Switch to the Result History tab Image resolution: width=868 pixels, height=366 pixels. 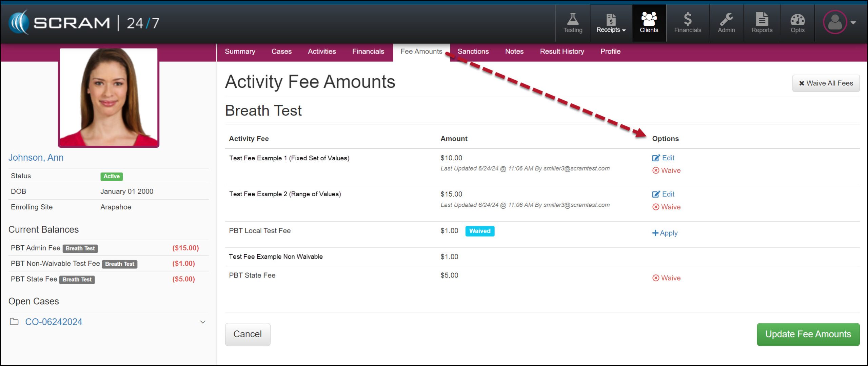click(562, 52)
